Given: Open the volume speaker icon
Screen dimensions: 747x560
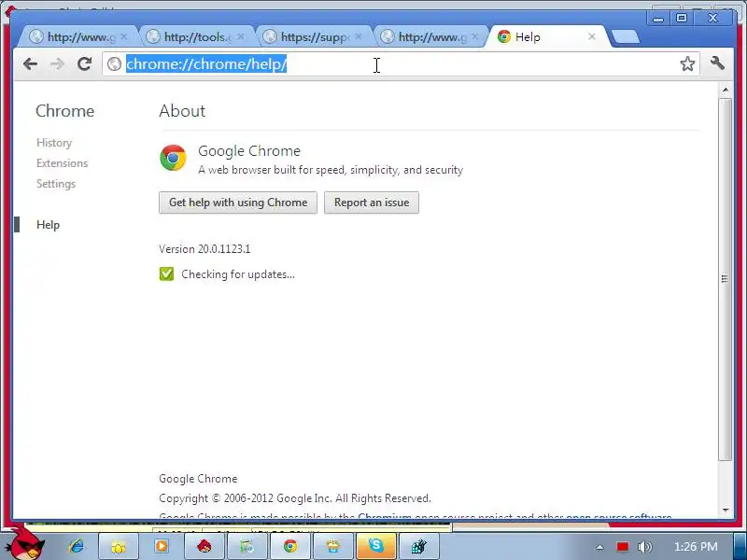Looking at the screenshot, I should coord(644,547).
